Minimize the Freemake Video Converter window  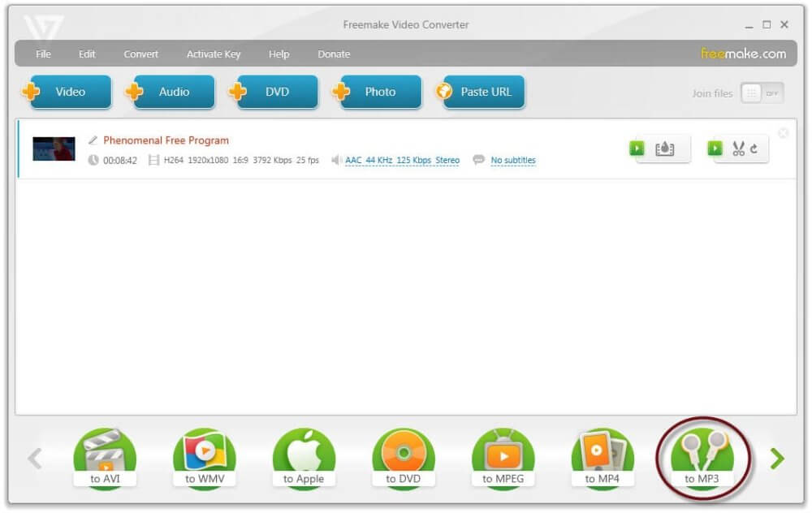tap(749, 25)
